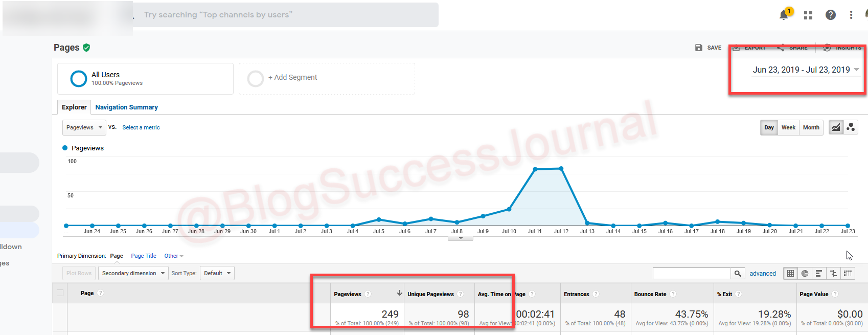Click the green verified shield beside Pages
This screenshot has width=868, height=335.
86,48
